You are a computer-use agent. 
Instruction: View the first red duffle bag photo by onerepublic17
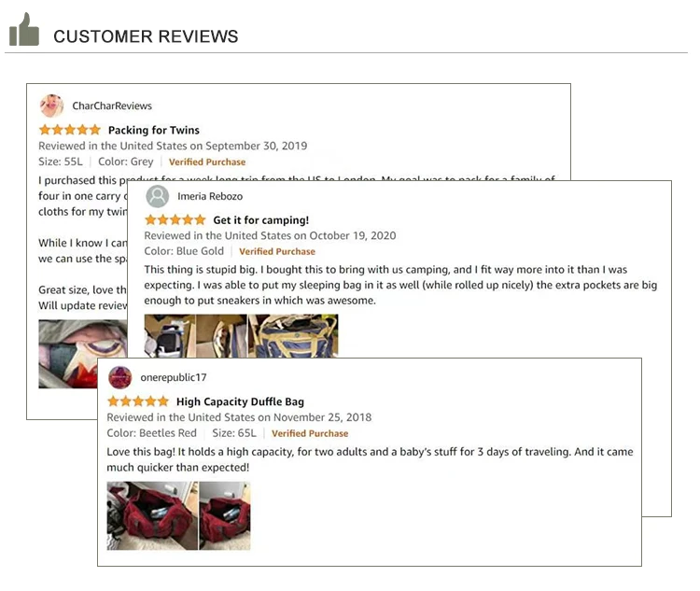[152, 515]
